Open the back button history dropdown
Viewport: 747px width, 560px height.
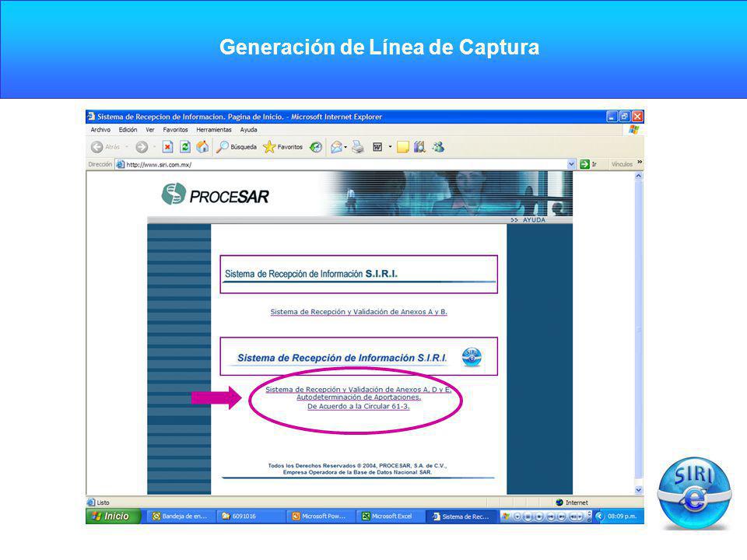(127, 147)
